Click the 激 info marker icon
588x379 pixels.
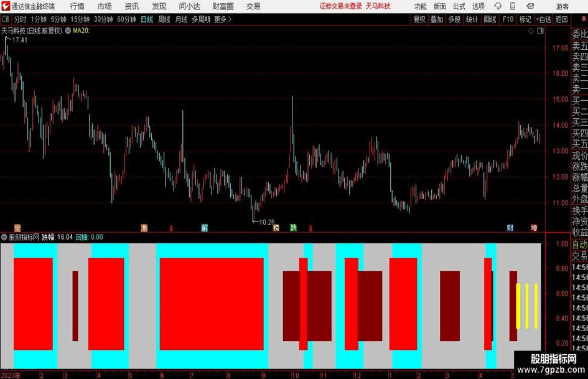tap(144, 228)
